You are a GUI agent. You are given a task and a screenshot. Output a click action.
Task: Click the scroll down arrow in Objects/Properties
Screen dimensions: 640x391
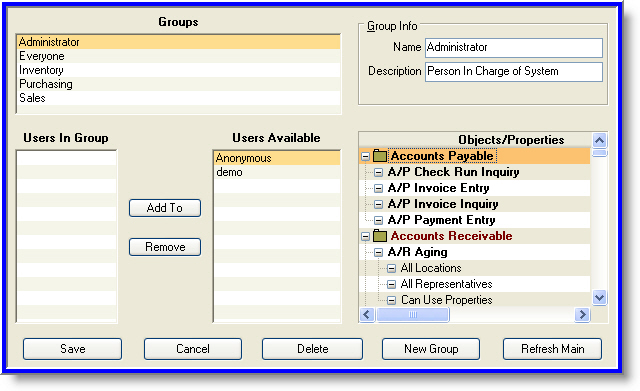coord(599,298)
